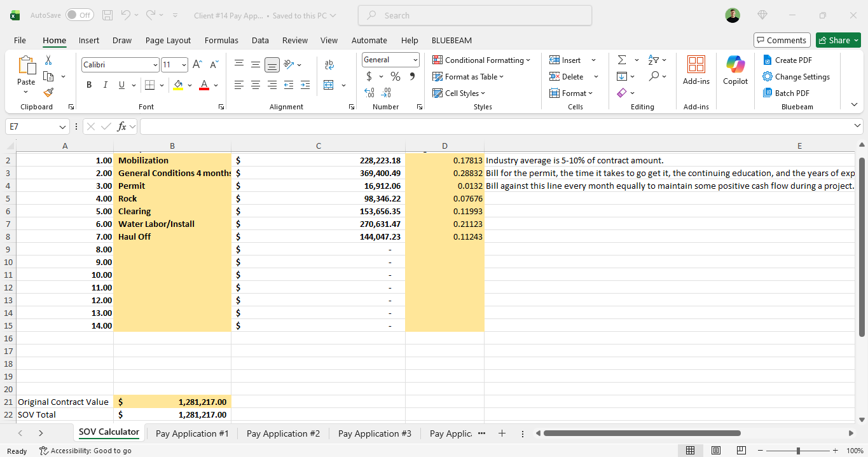Toggle Top Align button
The image size is (868, 457).
point(239,65)
